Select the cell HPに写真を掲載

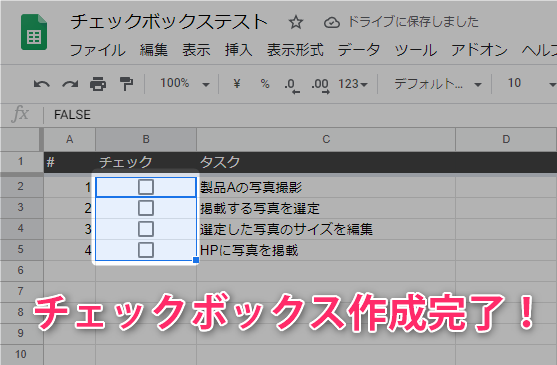326,250
